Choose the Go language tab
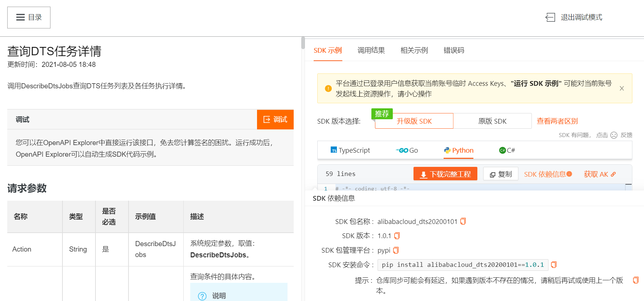The width and height of the screenshot is (644, 301). click(407, 150)
